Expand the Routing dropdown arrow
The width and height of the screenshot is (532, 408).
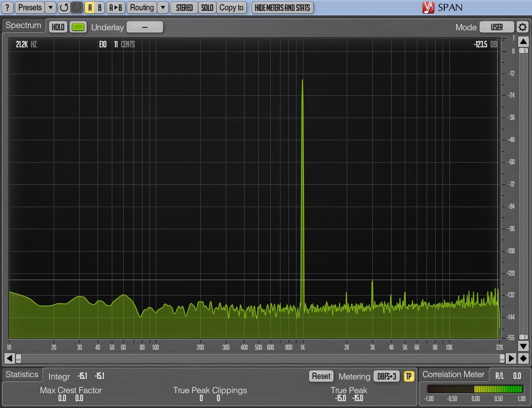tap(163, 7)
